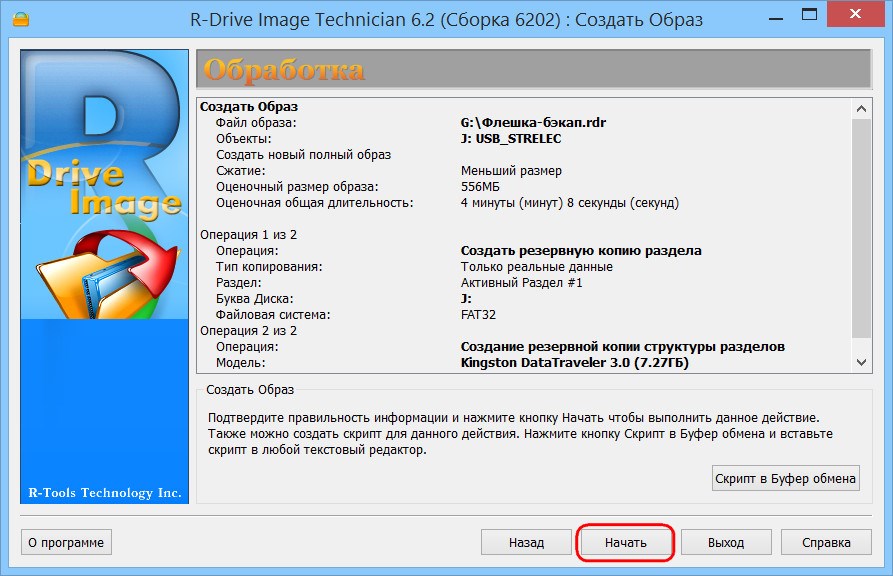The width and height of the screenshot is (893, 576).
Task: Click the R-Tools Technology Inc. label
Action: pyautogui.click(x=105, y=493)
